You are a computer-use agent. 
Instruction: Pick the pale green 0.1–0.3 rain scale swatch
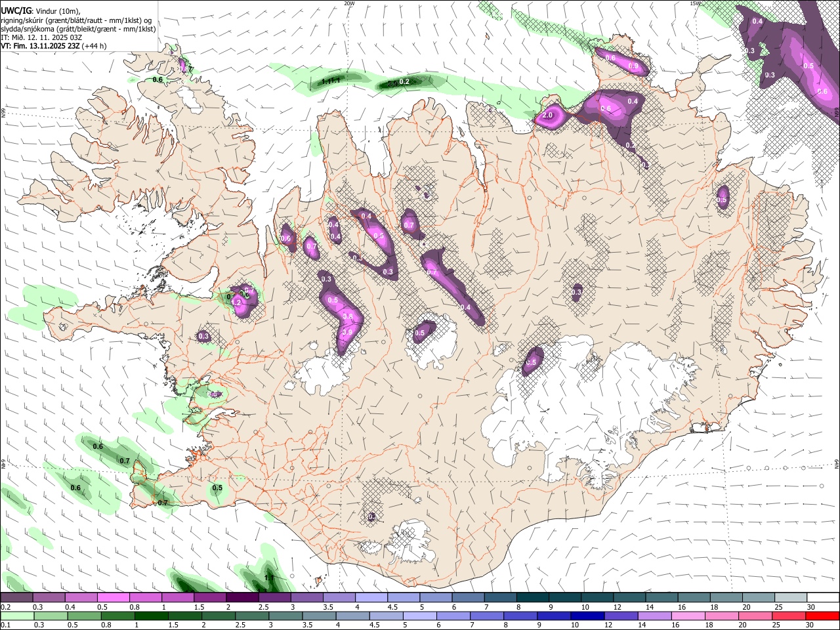coord(16,616)
